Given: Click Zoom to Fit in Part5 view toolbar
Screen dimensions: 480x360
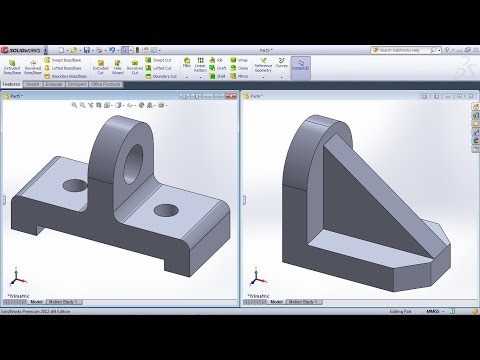Looking at the screenshot, I should pos(74,105).
